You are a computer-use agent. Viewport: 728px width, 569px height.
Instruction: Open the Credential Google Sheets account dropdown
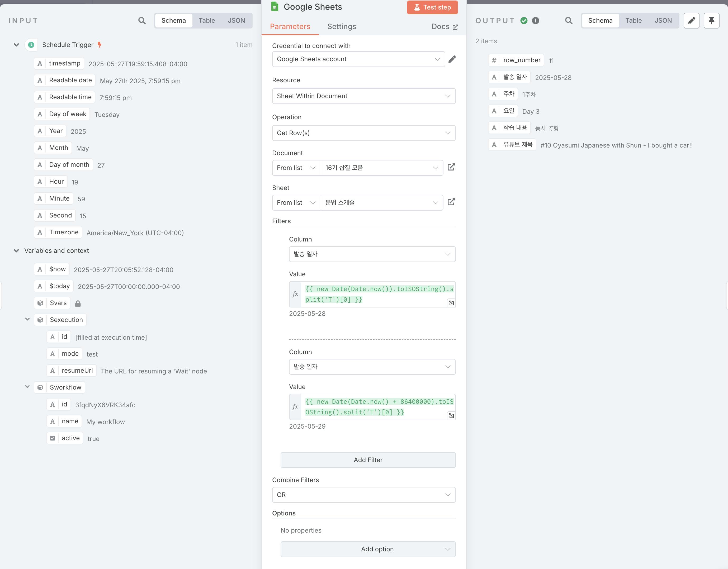[x=359, y=59]
